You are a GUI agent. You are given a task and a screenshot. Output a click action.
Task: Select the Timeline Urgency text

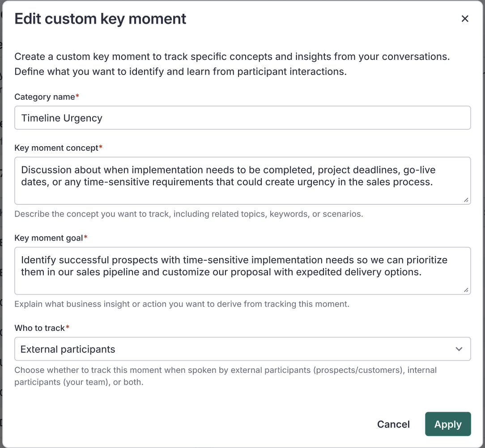click(x=61, y=118)
